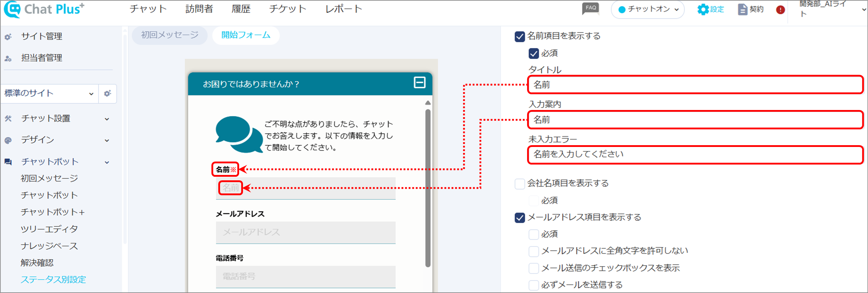Click the scroll-up arrow in chat preview

click(428, 103)
